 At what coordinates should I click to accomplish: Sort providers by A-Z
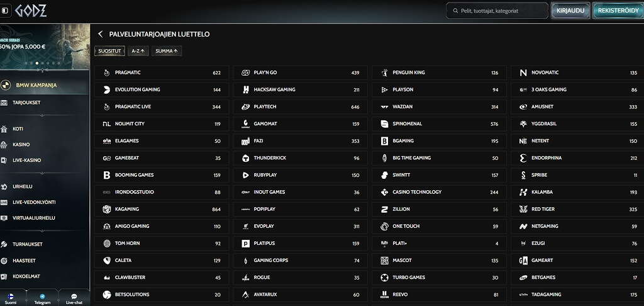[138, 51]
